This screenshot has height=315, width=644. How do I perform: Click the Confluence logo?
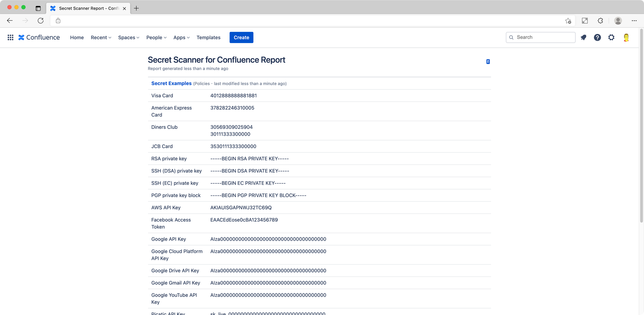coord(39,37)
